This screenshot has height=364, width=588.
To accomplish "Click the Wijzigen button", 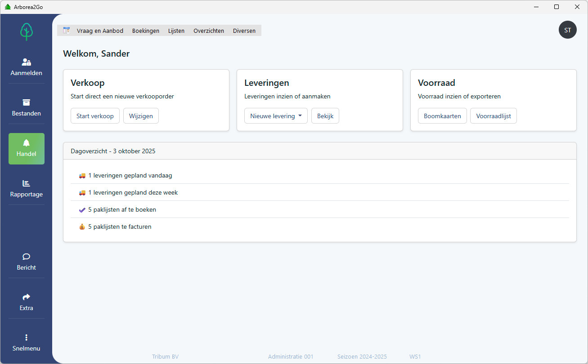I will [141, 116].
